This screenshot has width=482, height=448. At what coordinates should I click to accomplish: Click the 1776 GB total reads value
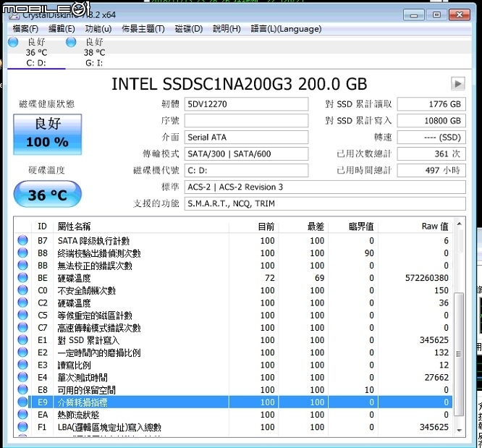point(431,104)
